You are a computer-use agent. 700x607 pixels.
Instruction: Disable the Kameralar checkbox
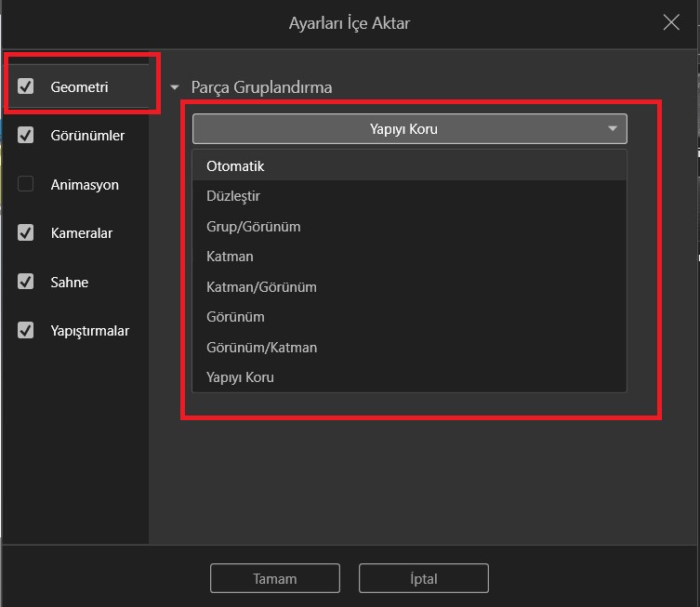(26, 233)
